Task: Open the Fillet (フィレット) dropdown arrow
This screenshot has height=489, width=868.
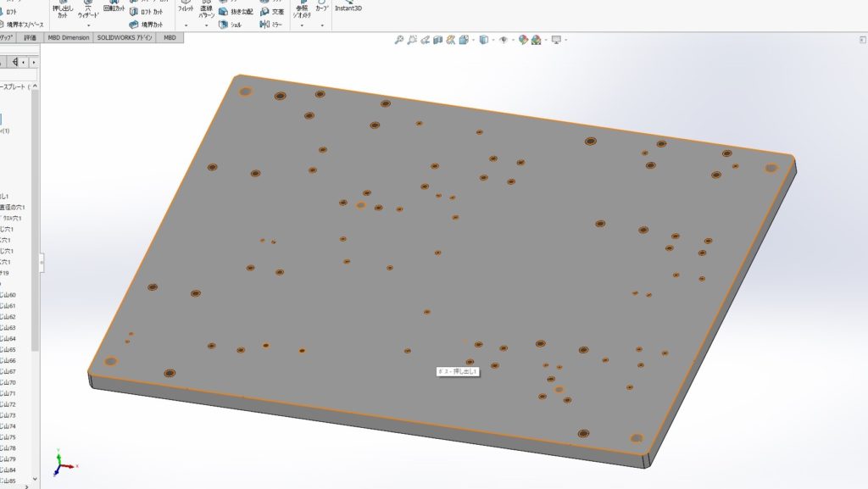Action: (x=186, y=25)
